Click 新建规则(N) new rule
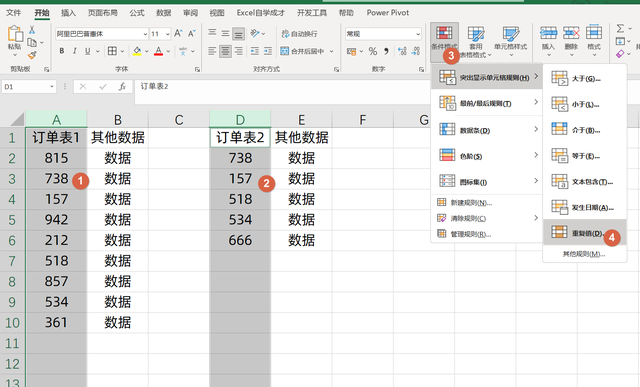 487,202
